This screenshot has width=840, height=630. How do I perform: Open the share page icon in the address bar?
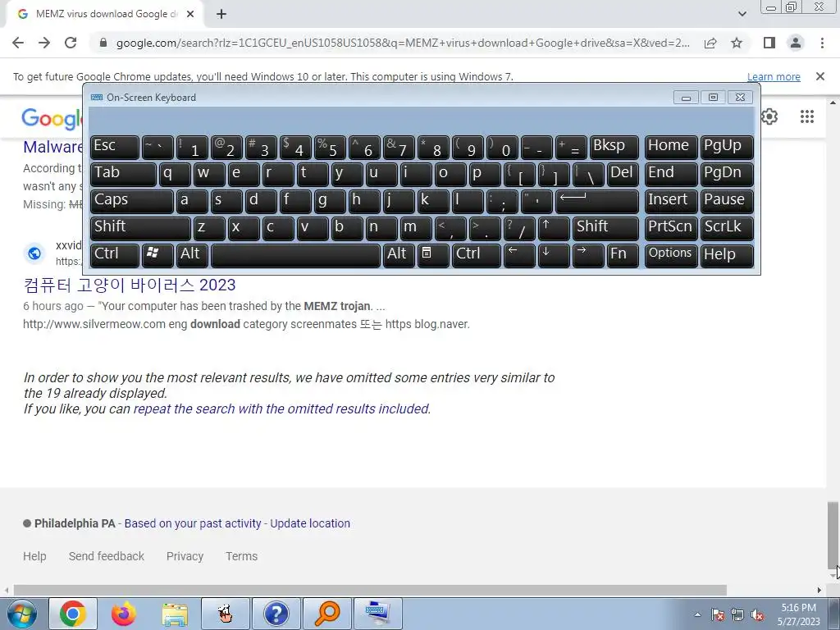(710, 43)
